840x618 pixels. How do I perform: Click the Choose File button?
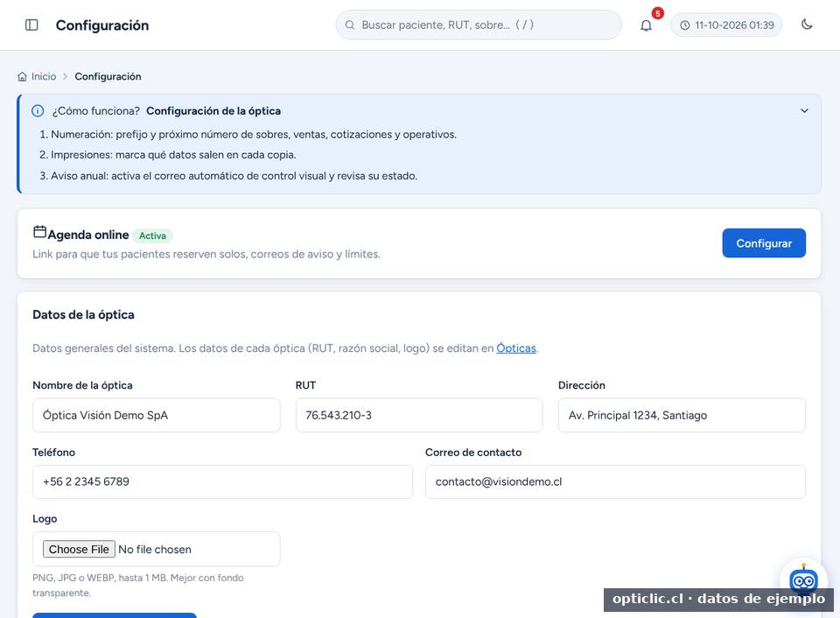tap(79, 549)
